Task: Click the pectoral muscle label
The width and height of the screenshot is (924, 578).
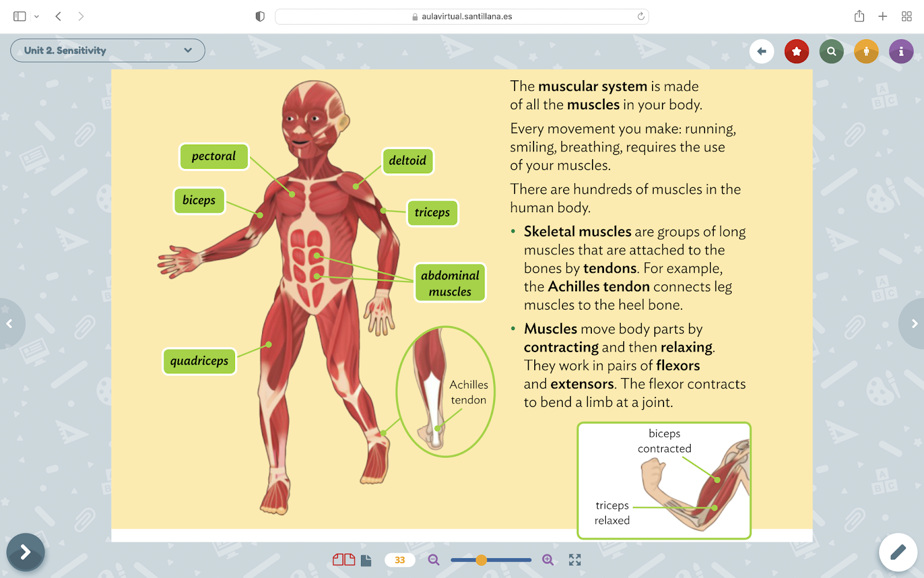Action: click(214, 157)
